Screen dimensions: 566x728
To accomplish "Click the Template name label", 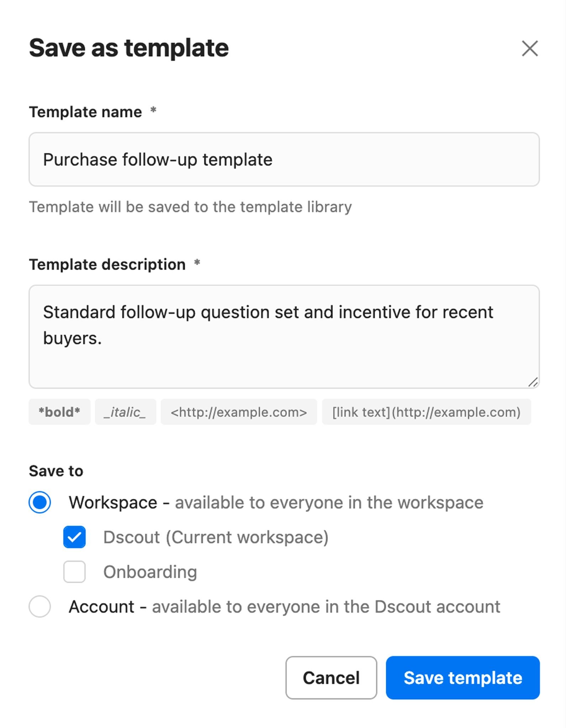I will 85,112.
